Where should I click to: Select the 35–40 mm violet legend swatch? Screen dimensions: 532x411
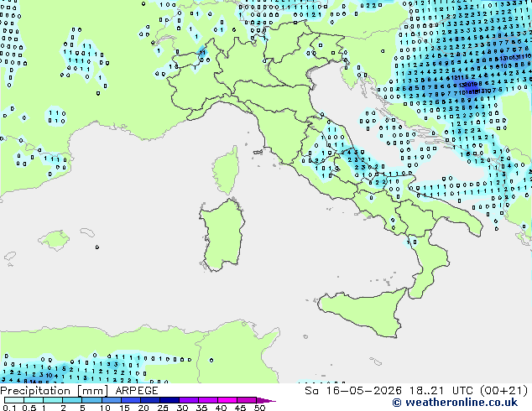coord(208,400)
